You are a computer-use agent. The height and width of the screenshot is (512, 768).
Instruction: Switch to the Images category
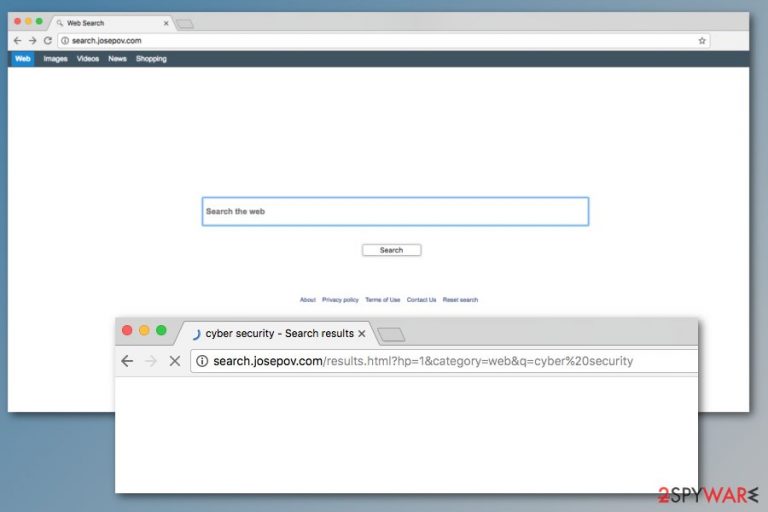(55, 59)
